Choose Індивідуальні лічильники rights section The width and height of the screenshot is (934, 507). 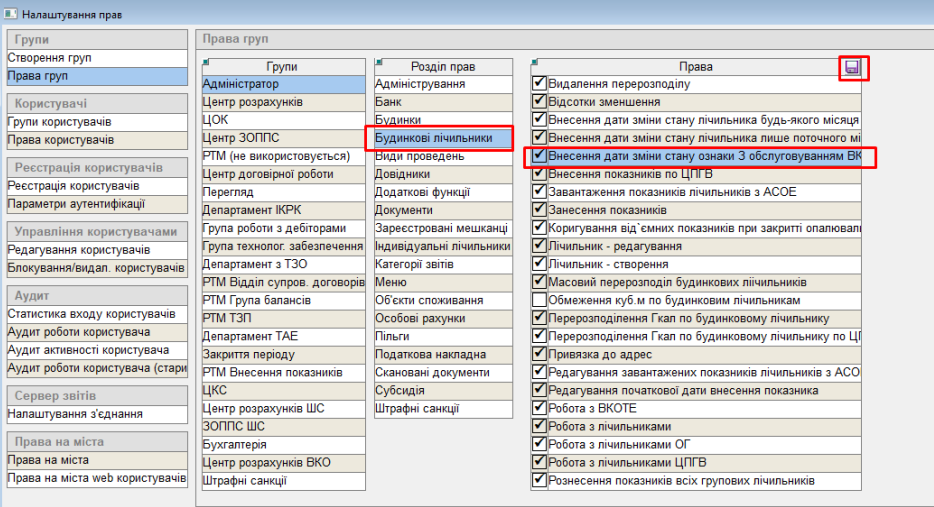pyautogui.click(x=443, y=246)
